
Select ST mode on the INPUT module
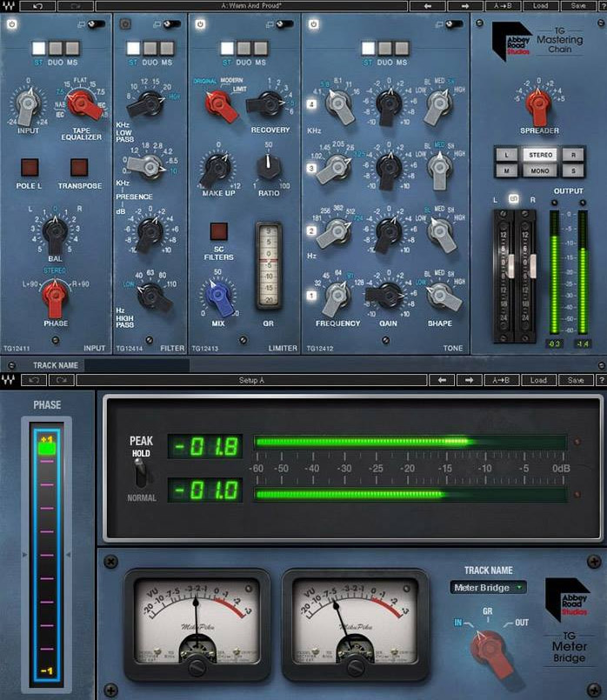coord(39,48)
